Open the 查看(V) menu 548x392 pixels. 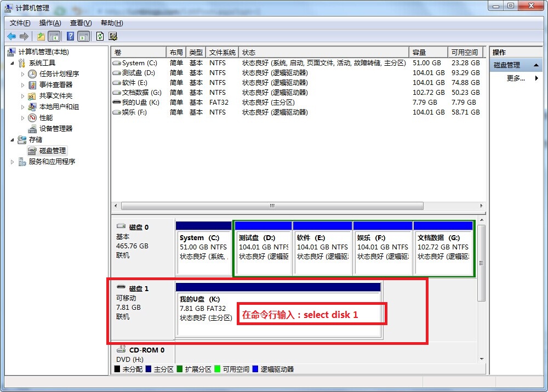(x=81, y=23)
